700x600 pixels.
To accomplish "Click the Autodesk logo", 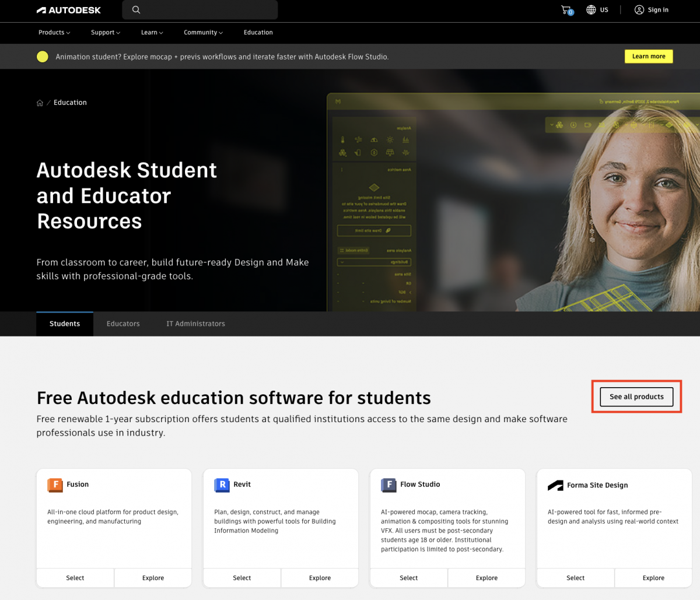I will [x=68, y=10].
